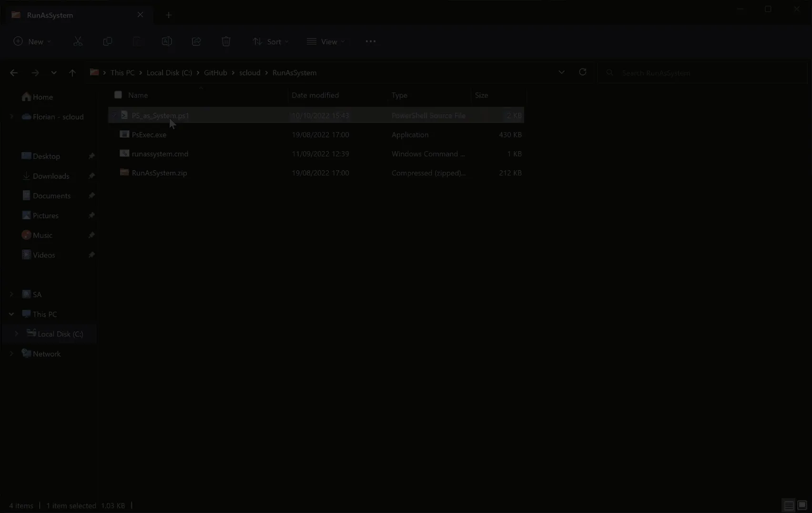Collapse the This PC tree node
The image size is (812, 513).
coord(11,314)
